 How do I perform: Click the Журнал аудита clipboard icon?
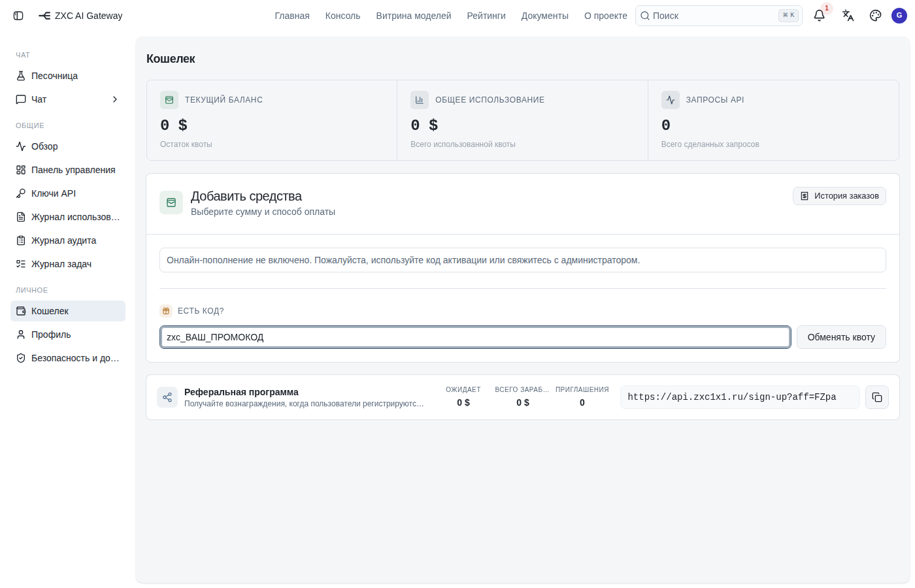pos(21,240)
